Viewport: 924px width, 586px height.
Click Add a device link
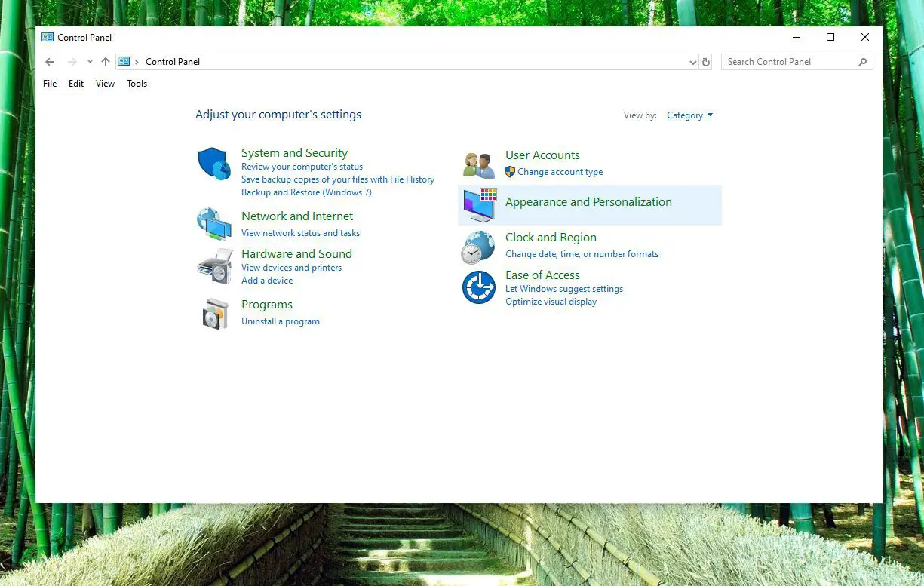pyautogui.click(x=267, y=281)
